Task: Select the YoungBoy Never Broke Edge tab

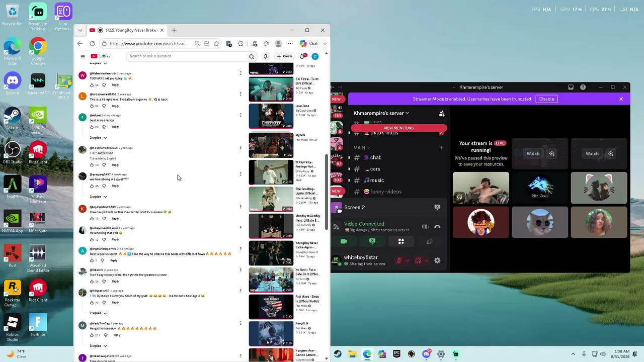Action: pos(127,30)
